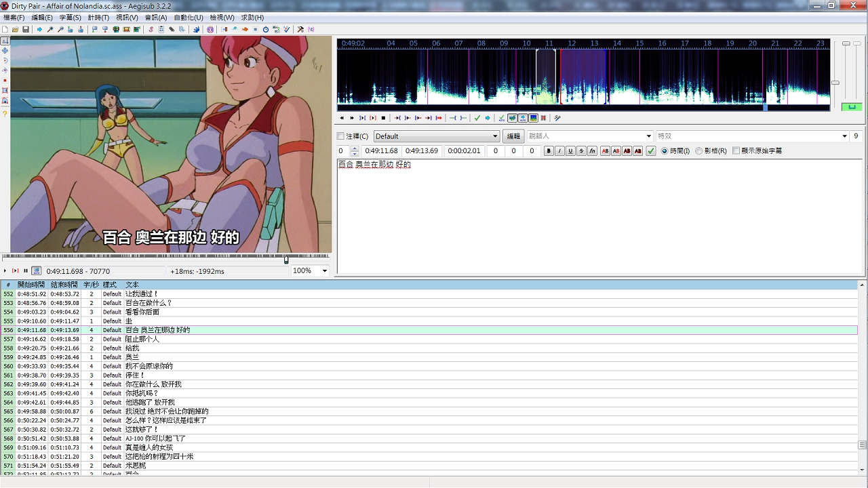The height and width of the screenshot is (488, 868).
Task: Select the 時間(I) time radio button
Action: [x=665, y=151]
